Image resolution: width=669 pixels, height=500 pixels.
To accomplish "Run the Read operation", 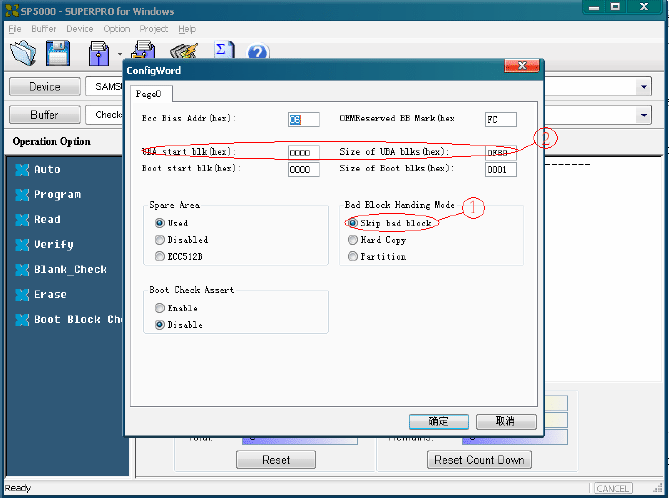I will (38, 220).
